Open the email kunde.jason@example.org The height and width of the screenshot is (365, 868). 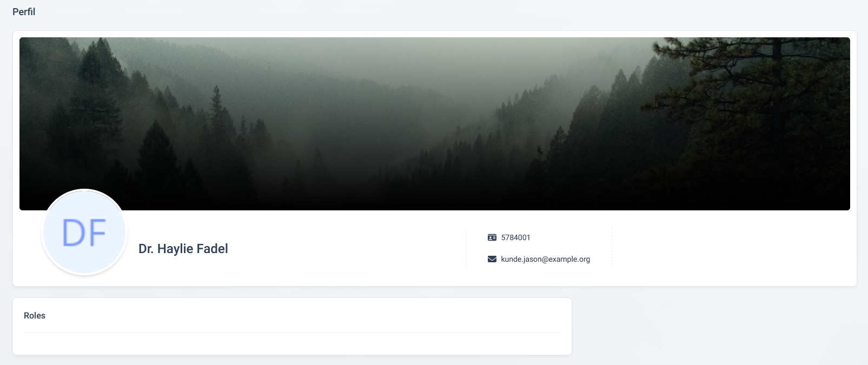(x=545, y=259)
